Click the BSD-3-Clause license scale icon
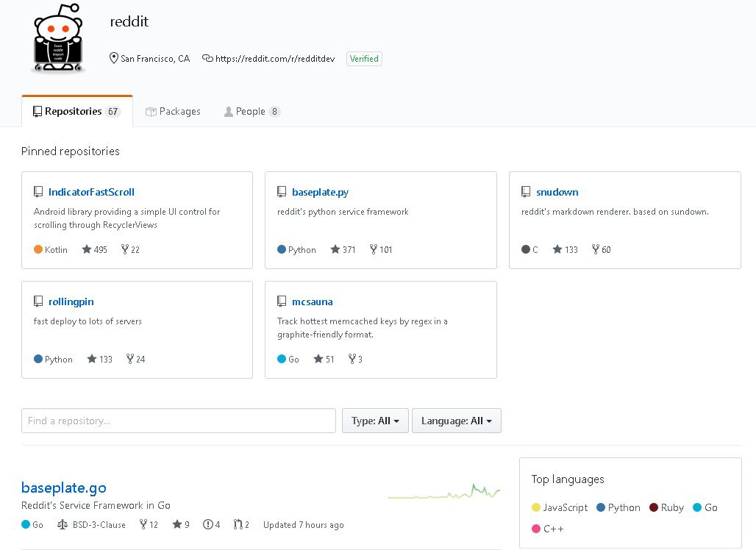 click(x=63, y=524)
